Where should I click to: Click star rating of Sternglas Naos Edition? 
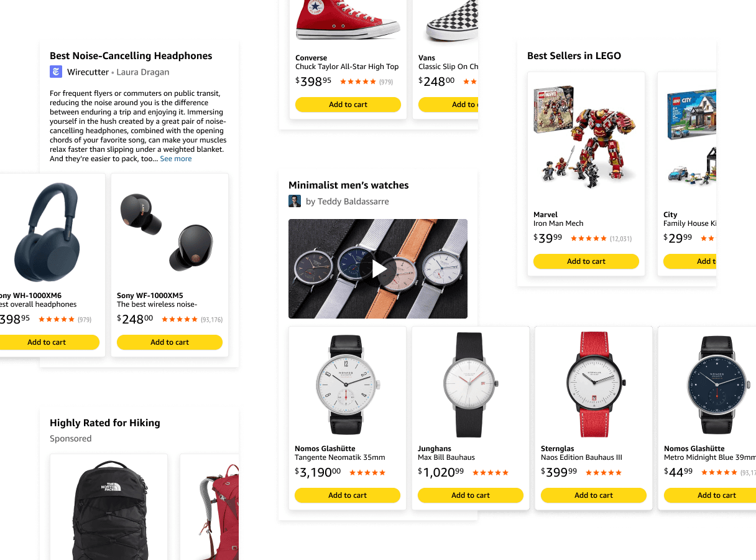click(x=604, y=473)
